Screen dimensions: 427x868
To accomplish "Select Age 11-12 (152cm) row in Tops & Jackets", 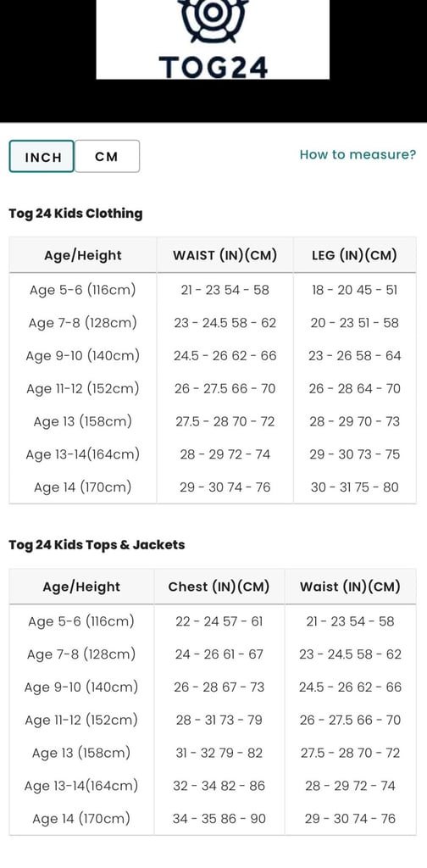I will coord(213,720).
